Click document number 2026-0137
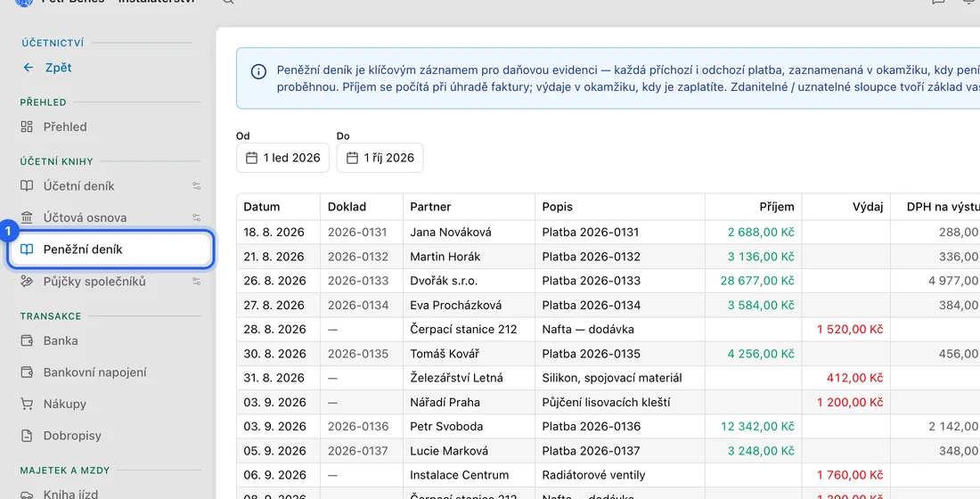The width and height of the screenshot is (980, 499). coord(358,451)
